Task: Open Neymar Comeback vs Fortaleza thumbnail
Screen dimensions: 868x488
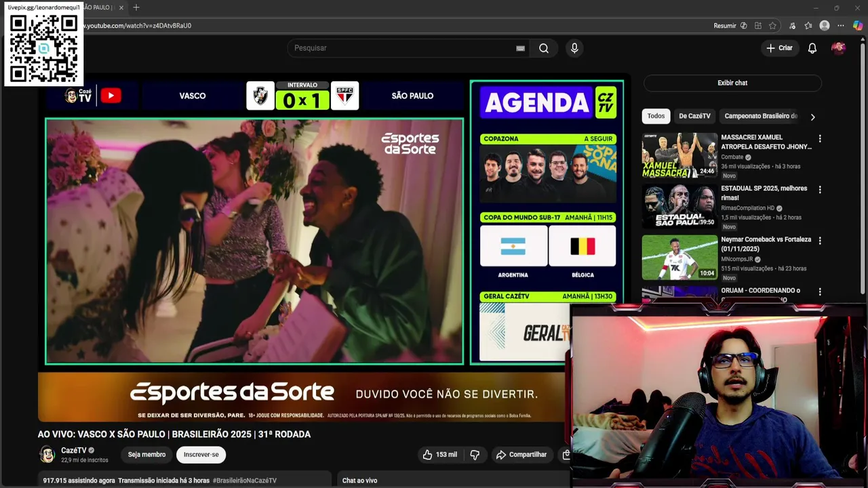Action: (x=679, y=258)
